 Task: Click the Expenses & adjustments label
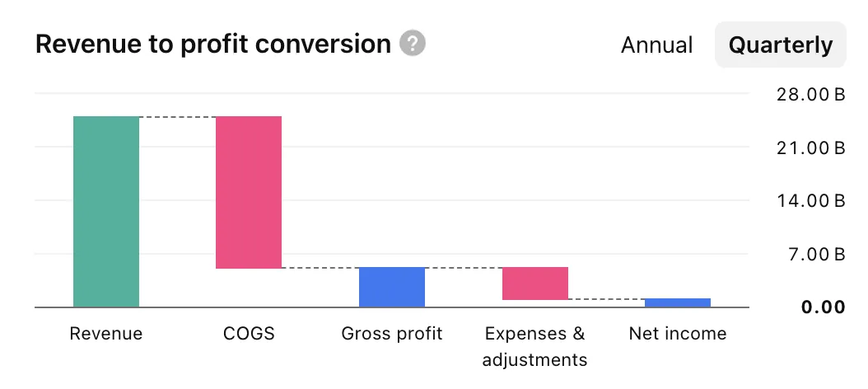[x=535, y=346]
